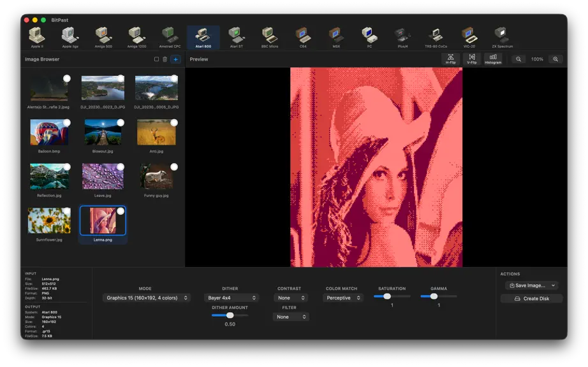This screenshot has height=367, width=588.
Task: Select the PC system icon
Action: click(x=369, y=38)
